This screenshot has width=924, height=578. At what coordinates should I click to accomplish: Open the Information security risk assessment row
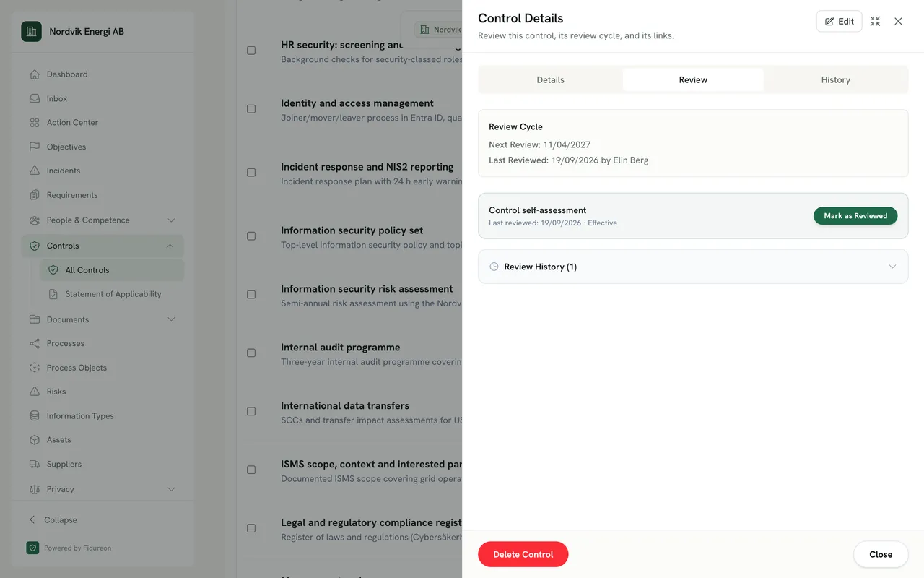point(367,289)
